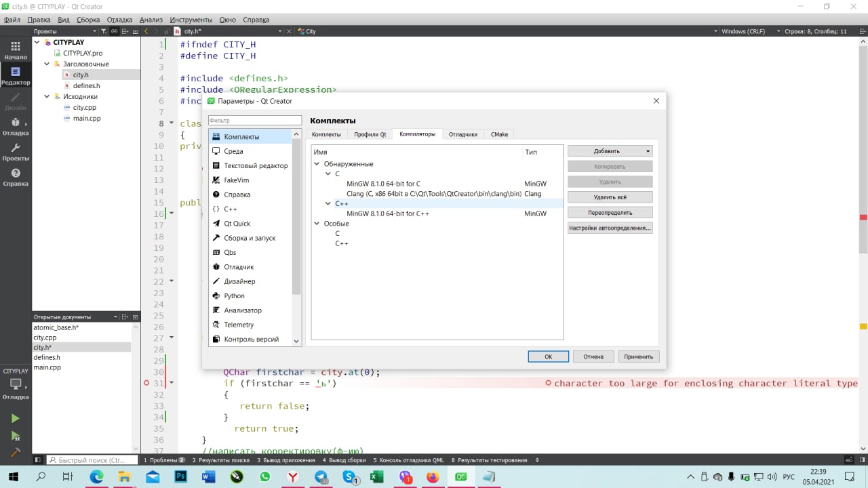The width and height of the screenshot is (868, 488).
Task: Go back using the editor navigation arrow
Action: 146,31
